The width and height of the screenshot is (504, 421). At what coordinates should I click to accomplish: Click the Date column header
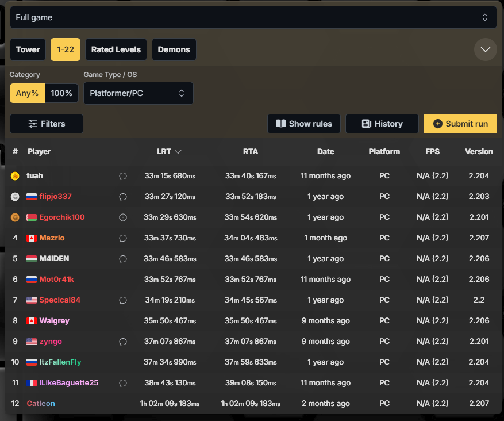(x=326, y=151)
